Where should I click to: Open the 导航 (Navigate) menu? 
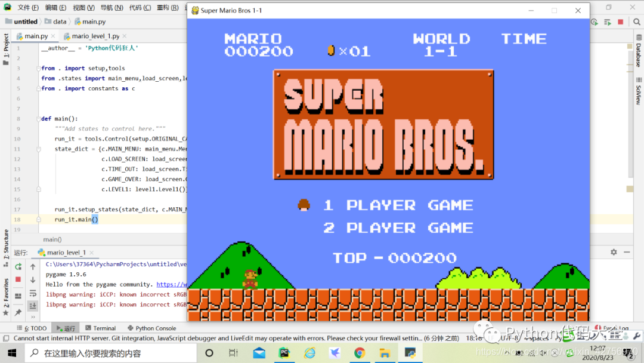[112, 8]
